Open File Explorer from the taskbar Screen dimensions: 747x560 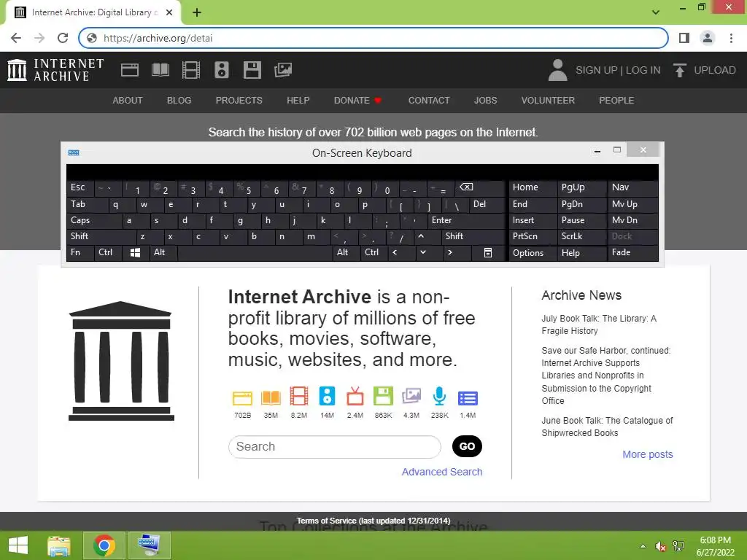click(x=58, y=545)
